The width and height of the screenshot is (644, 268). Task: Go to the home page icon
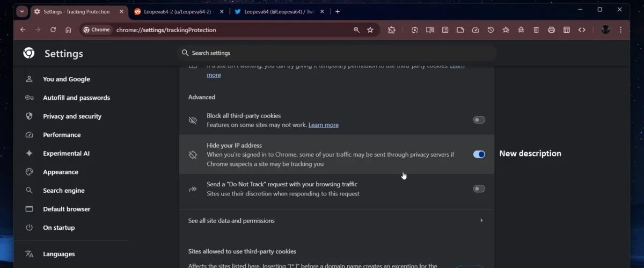(68, 30)
